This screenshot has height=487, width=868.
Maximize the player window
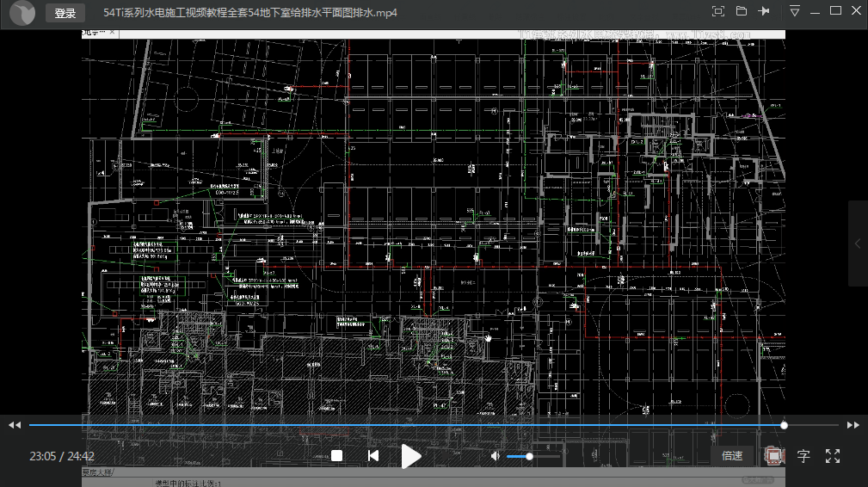click(836, 11)
